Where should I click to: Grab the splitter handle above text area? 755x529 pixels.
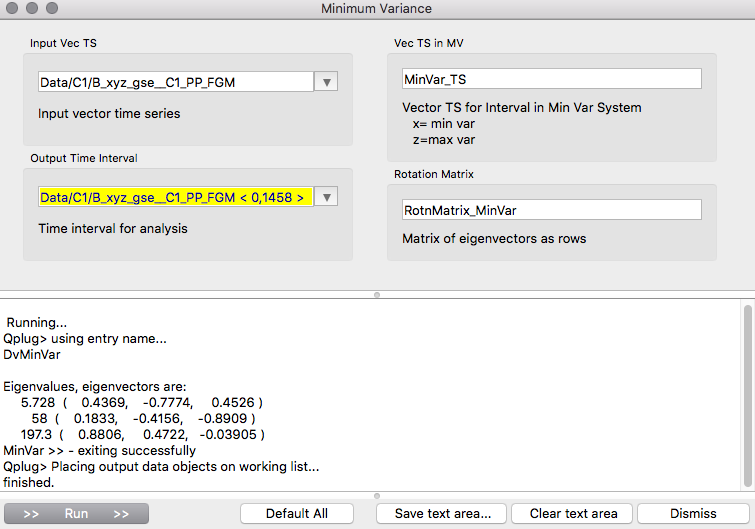click(x=377, y=295)
